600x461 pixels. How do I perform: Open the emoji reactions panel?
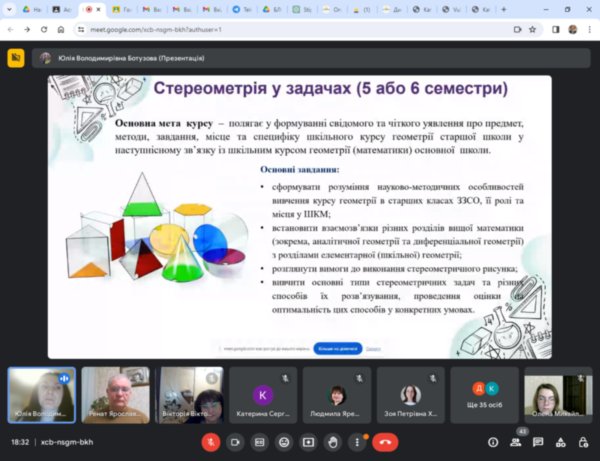click(285, 441)
